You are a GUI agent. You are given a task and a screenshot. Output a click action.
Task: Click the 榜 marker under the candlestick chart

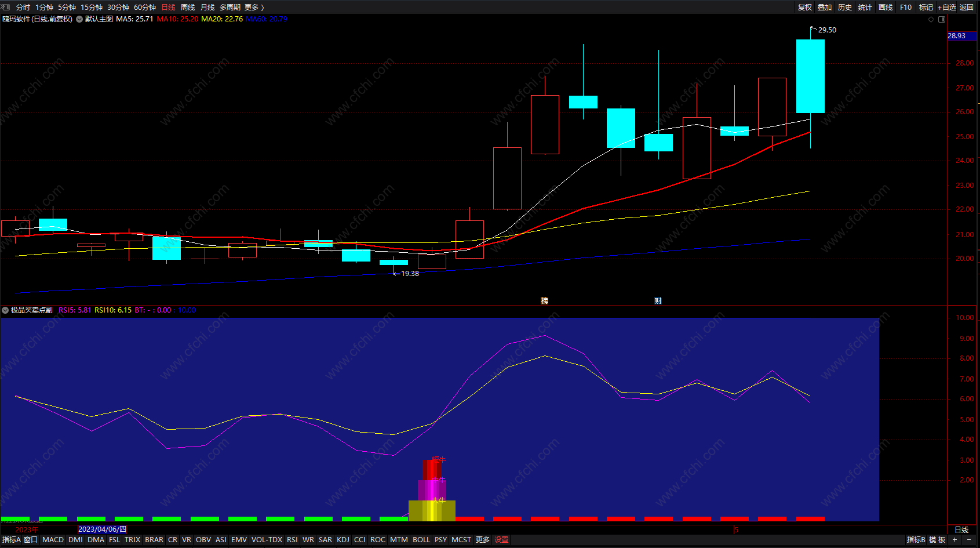tap(544, 300)
